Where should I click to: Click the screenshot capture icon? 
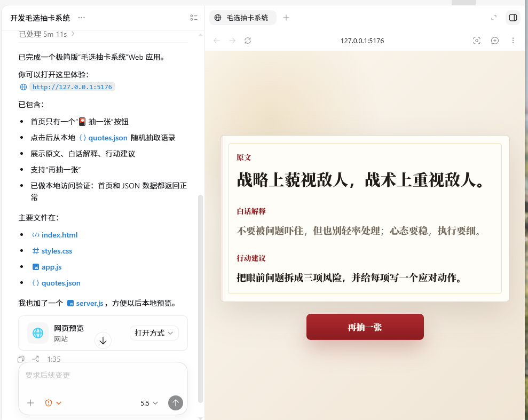(x=476, y=41)
